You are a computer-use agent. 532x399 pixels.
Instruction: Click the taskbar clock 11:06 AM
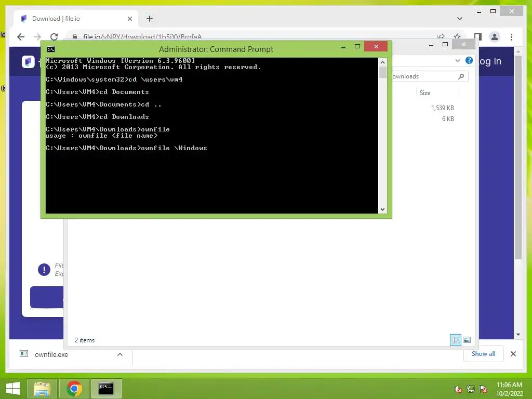tap(509, 385)
